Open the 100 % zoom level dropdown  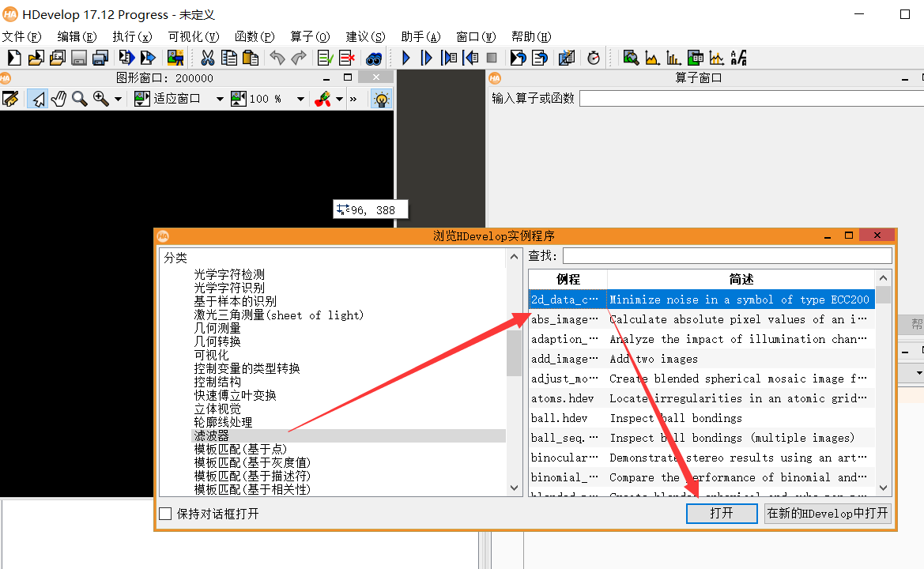coord(300,98)
